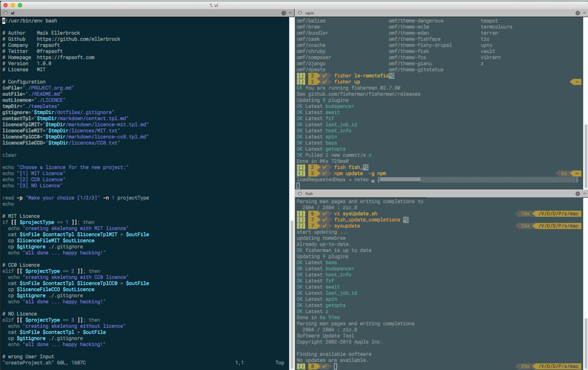Viewport: 588px width, 370px height.
Task: Click the github.com/ellerbrock URL in vi
Action: 78,39
